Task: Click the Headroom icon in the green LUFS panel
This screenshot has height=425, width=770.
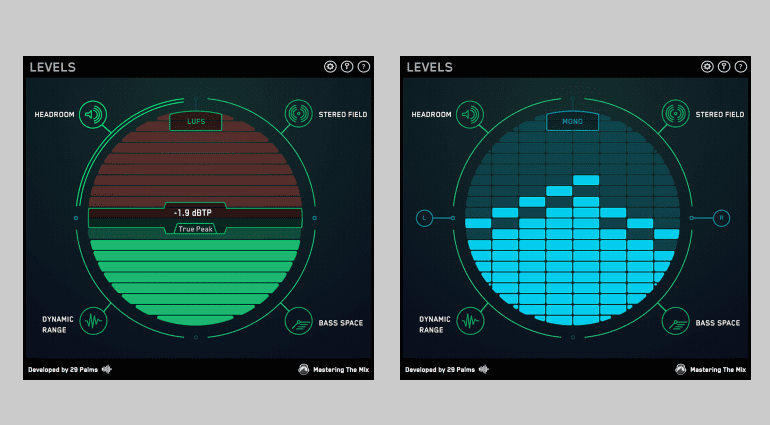Action: pos(94,115)
